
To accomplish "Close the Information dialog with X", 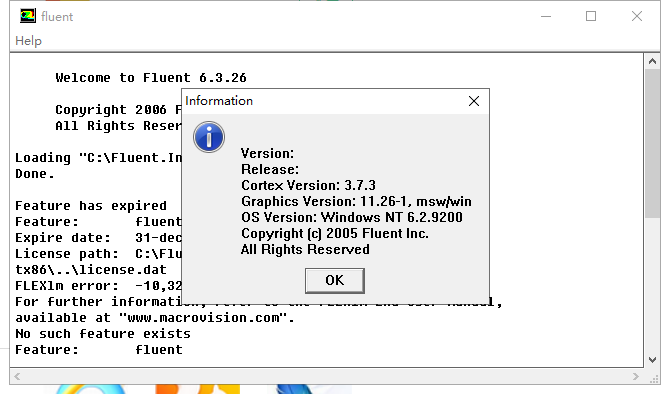I will pyautogui.click(x=473, y=101).
